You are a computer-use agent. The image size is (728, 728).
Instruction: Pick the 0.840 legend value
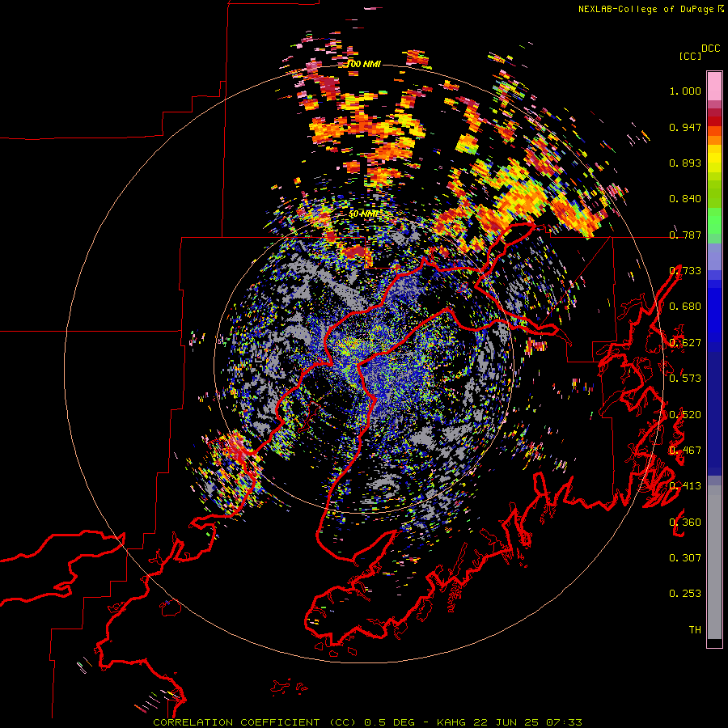pyautogui.click(x=685, y=199)
